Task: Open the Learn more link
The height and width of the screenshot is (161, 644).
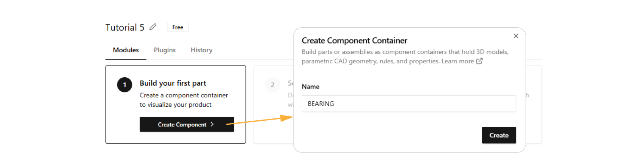Action: 458,61
